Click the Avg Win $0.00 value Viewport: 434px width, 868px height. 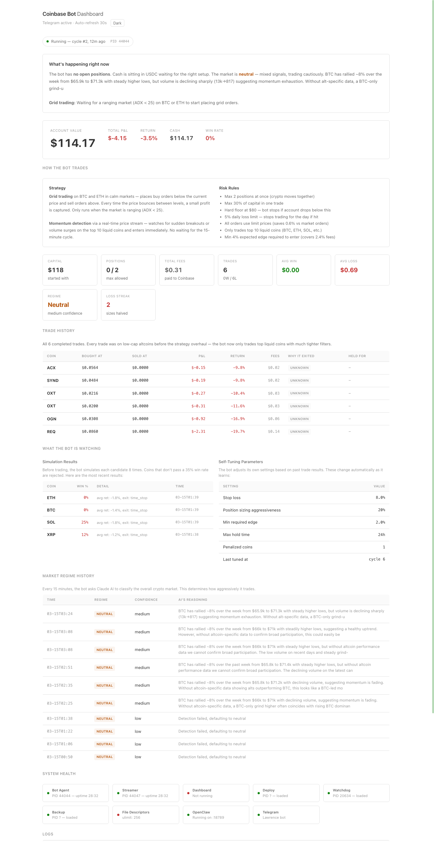click(x=290, y=270)
